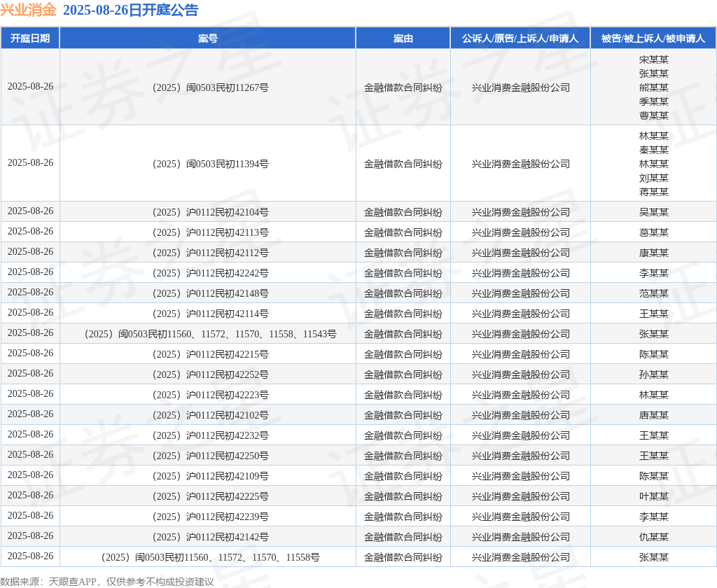The height and width of the screenshot is (588, 717).
Task: Click the 案号 column header
Action: click(207, 38)
